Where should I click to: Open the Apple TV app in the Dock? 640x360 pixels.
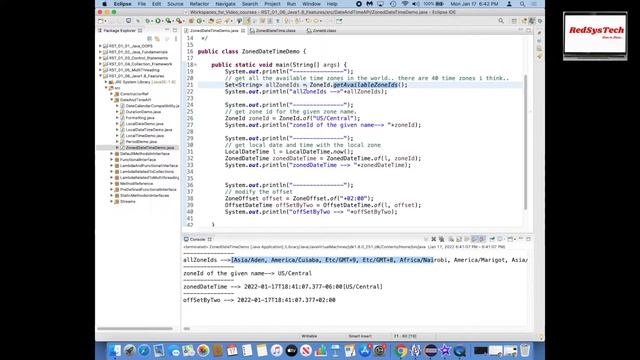(x=291, y=350)
